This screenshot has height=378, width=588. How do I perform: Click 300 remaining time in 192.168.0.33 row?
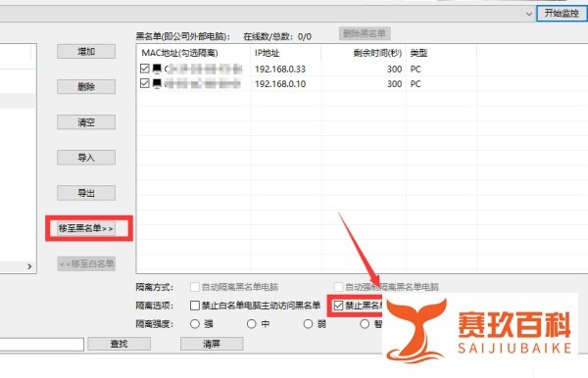click(x=395, y=69)
